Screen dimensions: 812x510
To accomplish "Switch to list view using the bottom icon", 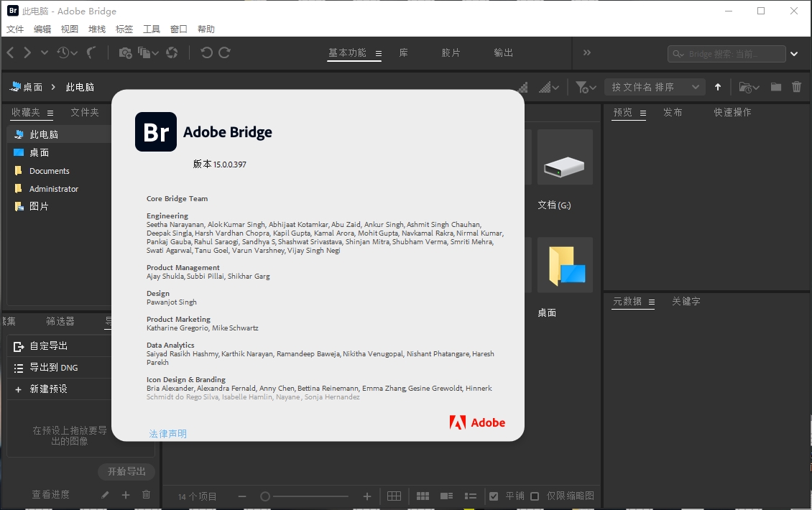I will [x=471, y=496].
